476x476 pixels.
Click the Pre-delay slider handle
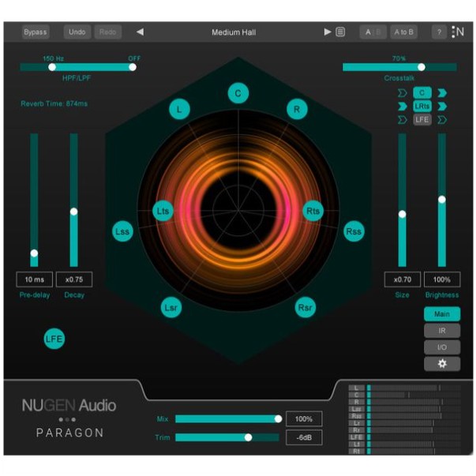coord(34,253)
